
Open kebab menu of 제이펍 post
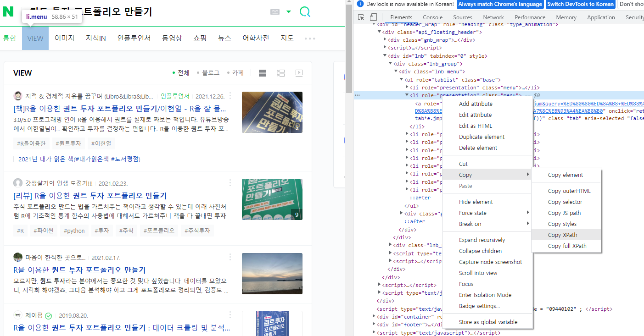pyautogui.click(x=230, y=316)
